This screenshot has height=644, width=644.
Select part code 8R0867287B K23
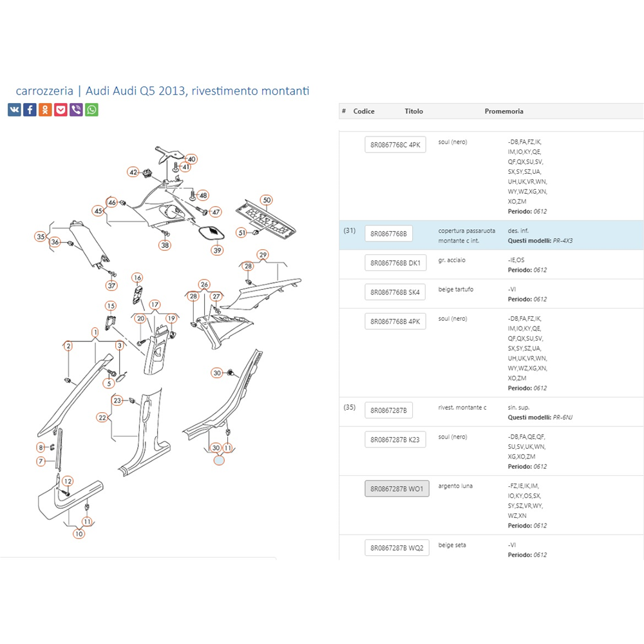395,439
